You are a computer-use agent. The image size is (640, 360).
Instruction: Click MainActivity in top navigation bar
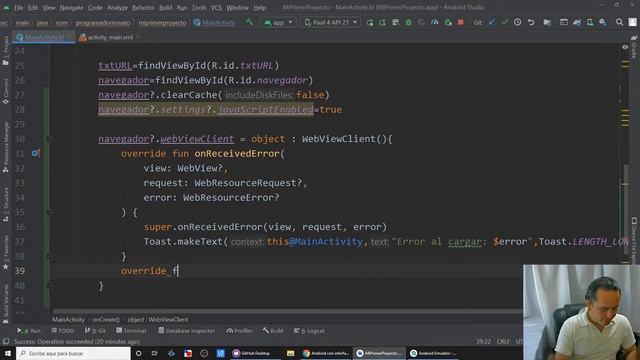pos(214,23)
